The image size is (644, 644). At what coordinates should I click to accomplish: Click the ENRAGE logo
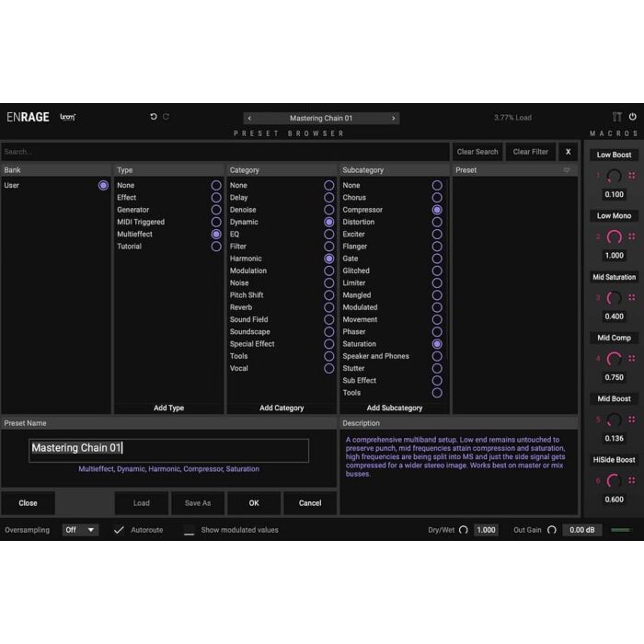[x=28, y=117]
